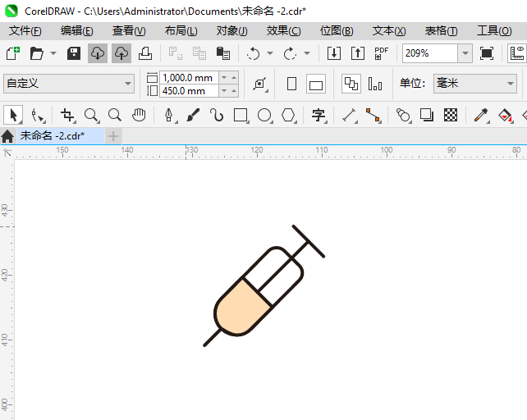Apply layout to all pages icon
Viewport: 527px width, 420px height.
coord(351,84)
